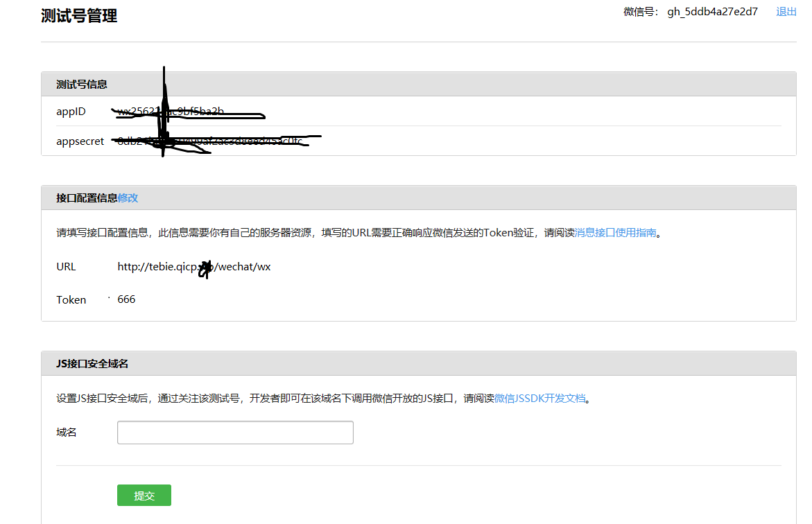
Task: Click the 设置JS接口安全域后 description text
Action: click(x=324, y=398)
